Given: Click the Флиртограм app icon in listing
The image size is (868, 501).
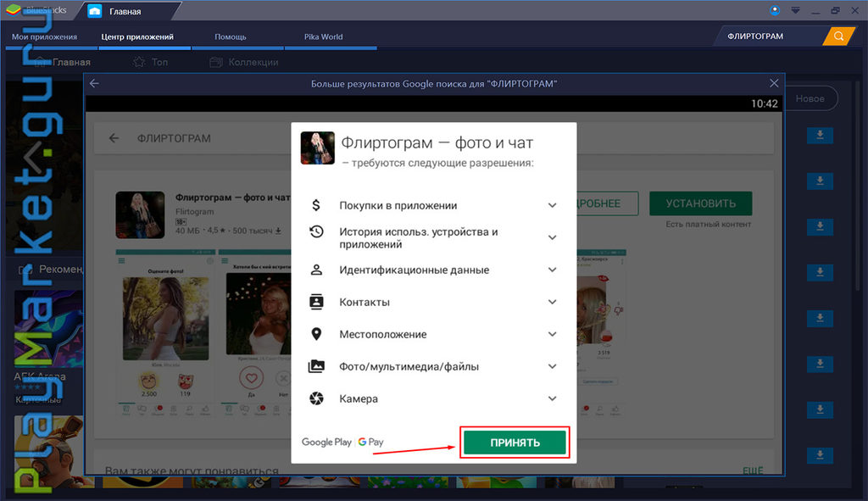Looking at the screenshot, I should [140, 214].
